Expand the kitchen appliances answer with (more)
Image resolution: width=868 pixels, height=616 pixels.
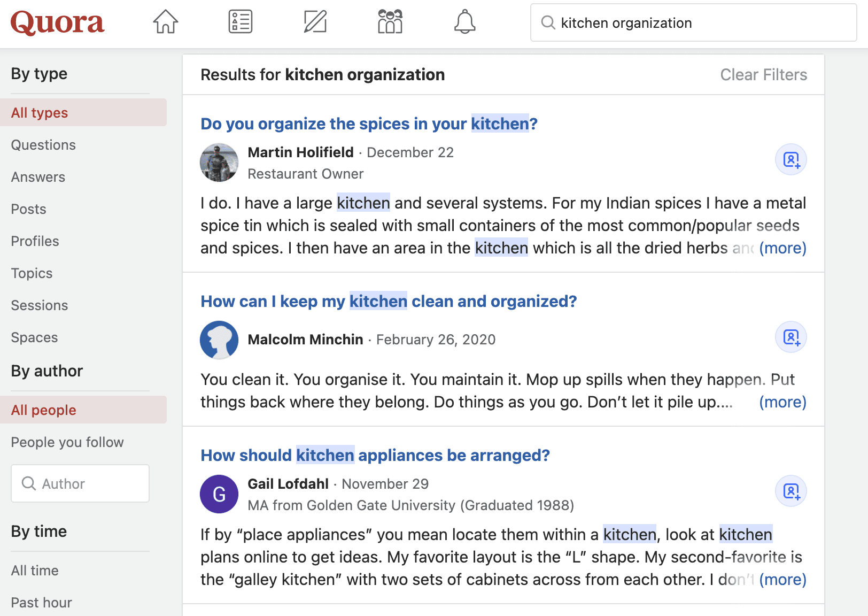pyautogui.click(x=783, y=579)
